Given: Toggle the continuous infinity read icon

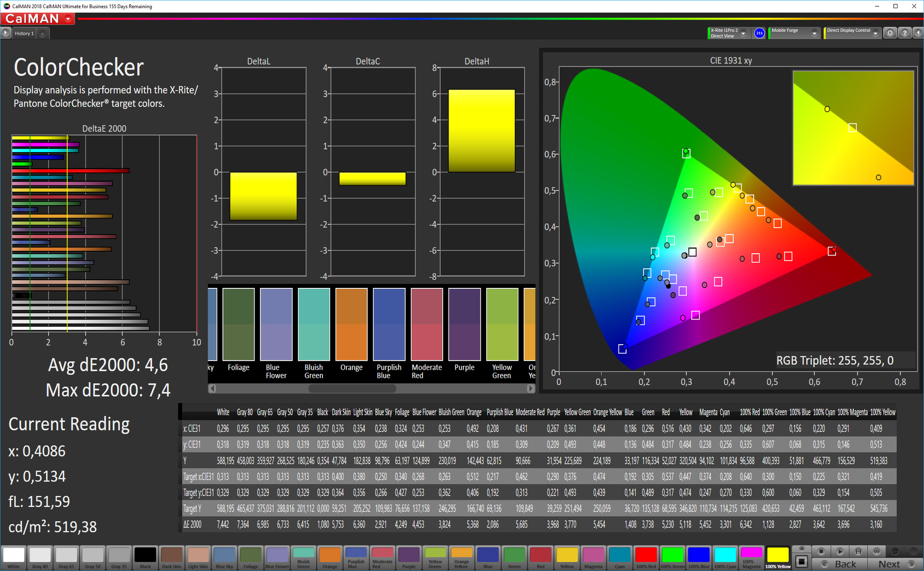Looking at the screenshot, I should (876, 551).
